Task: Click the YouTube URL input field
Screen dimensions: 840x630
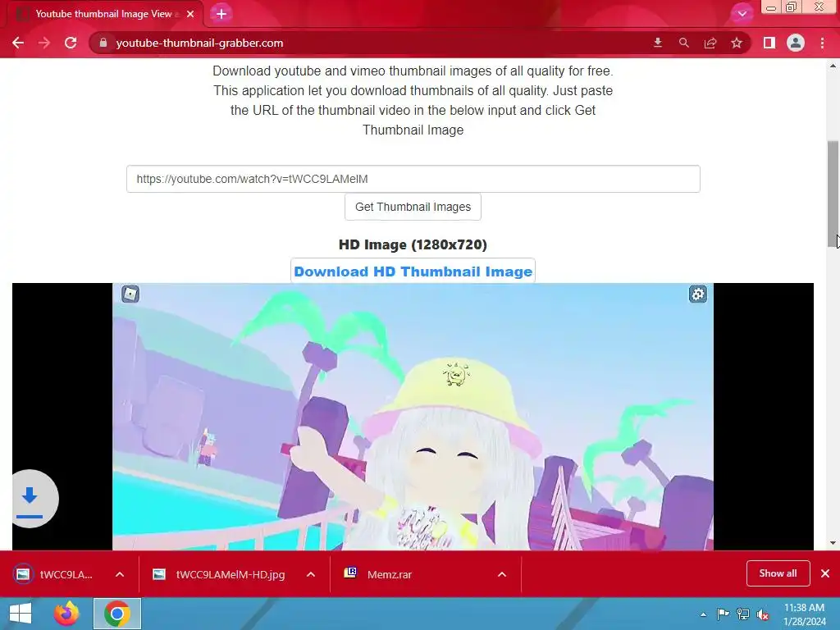Action: (x=413, y=179)
